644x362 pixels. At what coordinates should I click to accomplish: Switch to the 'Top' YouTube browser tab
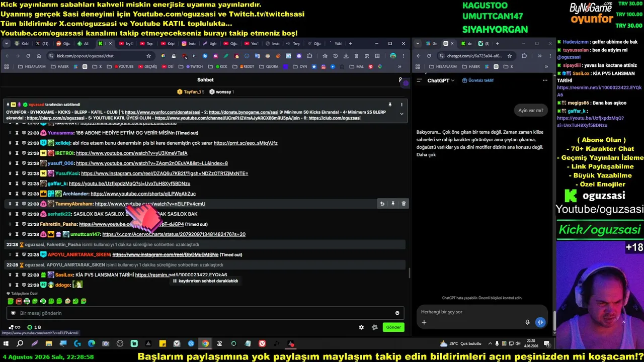pyautogui.click(x=145, y=44)
